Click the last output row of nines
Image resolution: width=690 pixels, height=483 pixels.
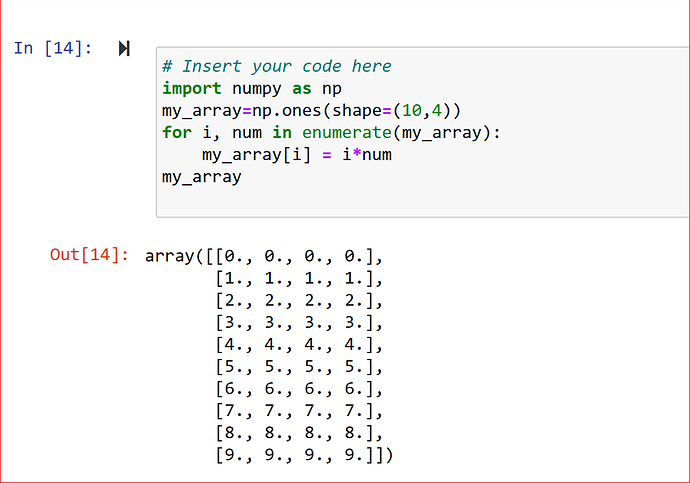coord(302,455)
